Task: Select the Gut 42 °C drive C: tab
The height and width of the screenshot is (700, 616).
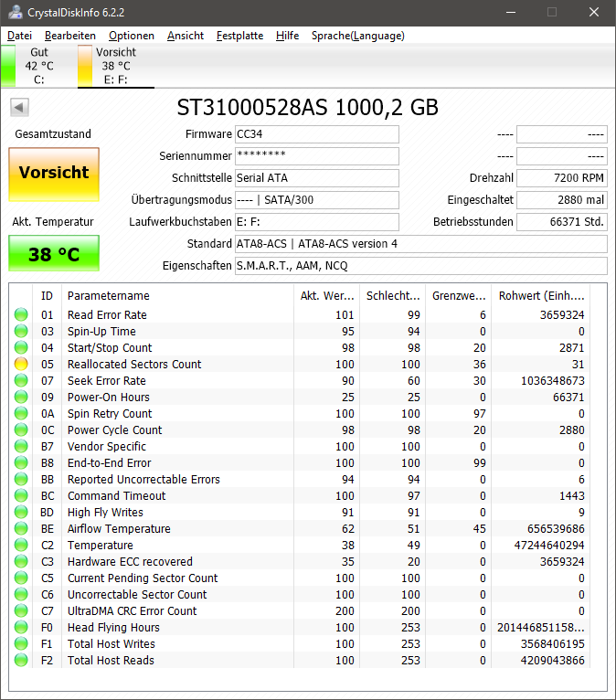Action: pos(38,66)
